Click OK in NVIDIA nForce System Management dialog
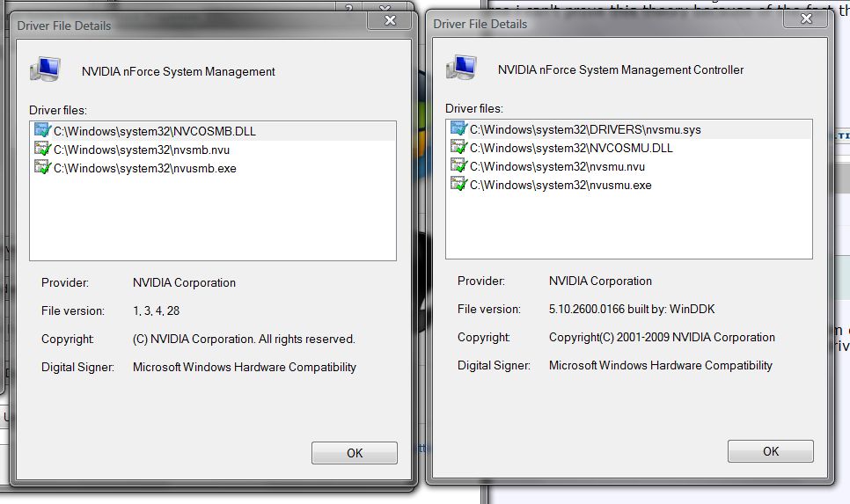850x504 pixels. 354,453
